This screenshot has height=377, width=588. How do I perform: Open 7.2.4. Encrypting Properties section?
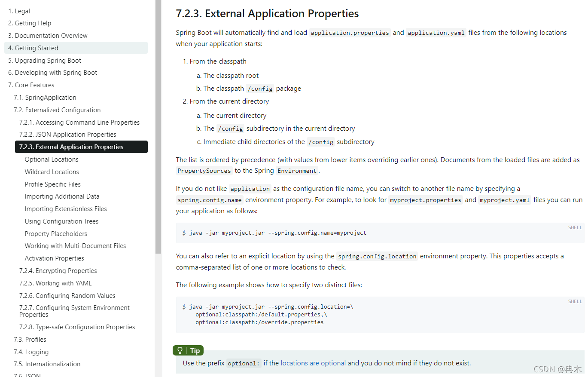(x=58, y=271)
